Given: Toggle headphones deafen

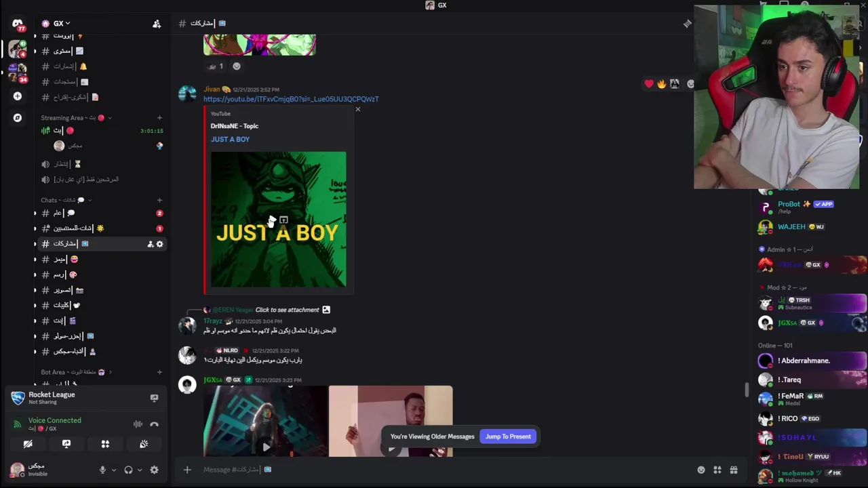Looking at the screenshot, I should point(128,470).
